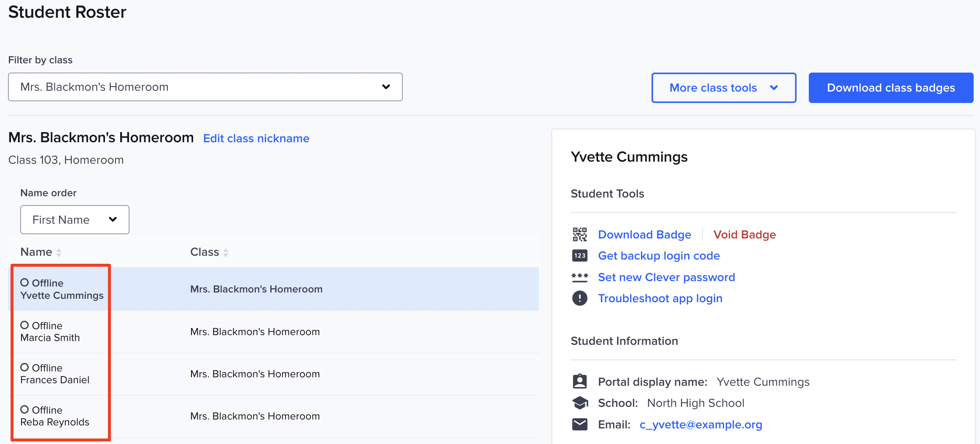
Task: Click the Download class badges button
Action: (x=891, y=88)
